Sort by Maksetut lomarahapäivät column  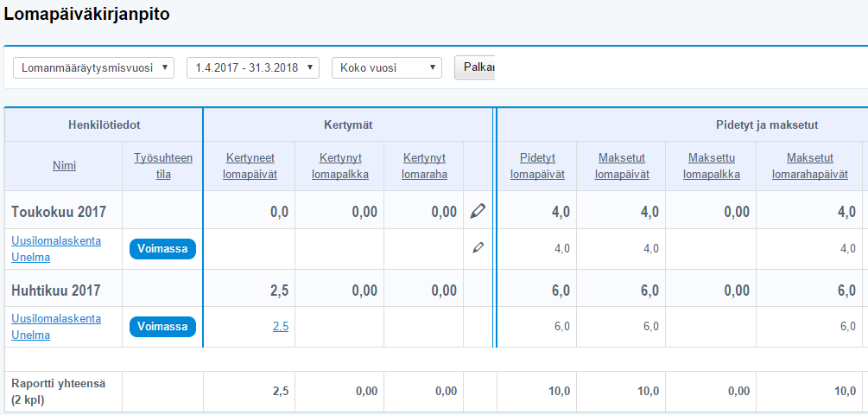[809, 165]
